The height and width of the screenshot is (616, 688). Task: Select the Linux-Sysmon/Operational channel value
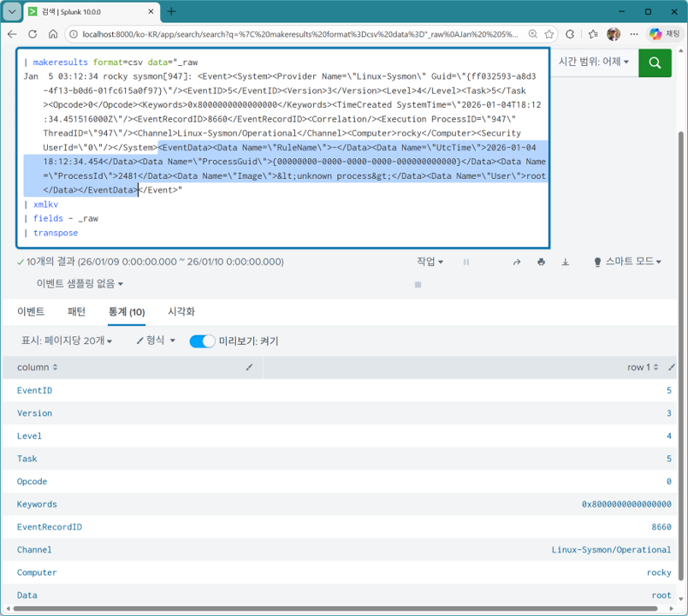tap(611, 549)
